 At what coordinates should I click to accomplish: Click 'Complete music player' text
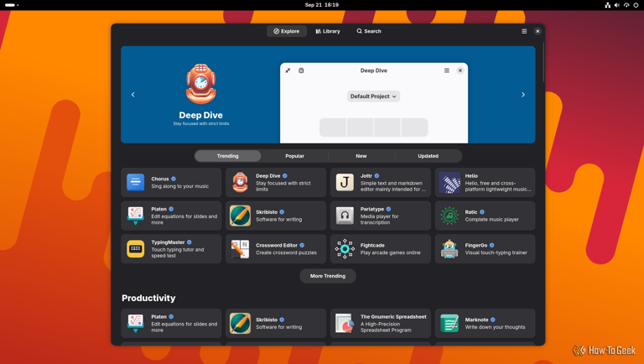pyautogui.click(x=491, y=220)
